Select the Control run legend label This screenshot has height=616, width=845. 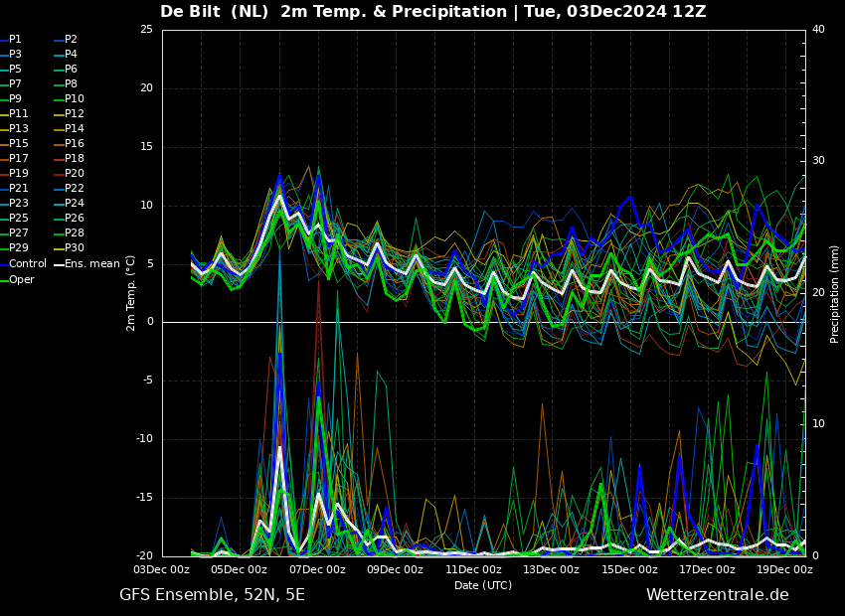click(x=27, y=264)
